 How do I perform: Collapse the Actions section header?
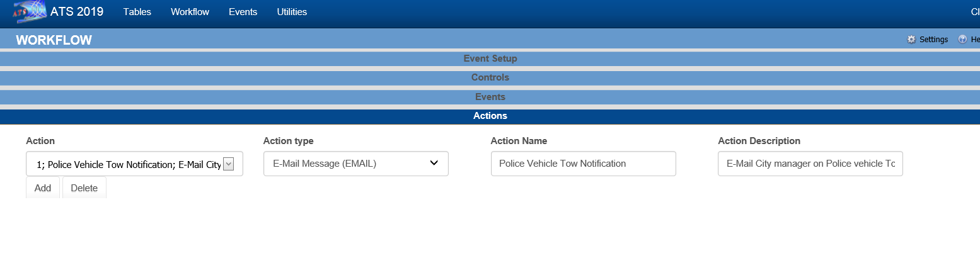[490, 116]
